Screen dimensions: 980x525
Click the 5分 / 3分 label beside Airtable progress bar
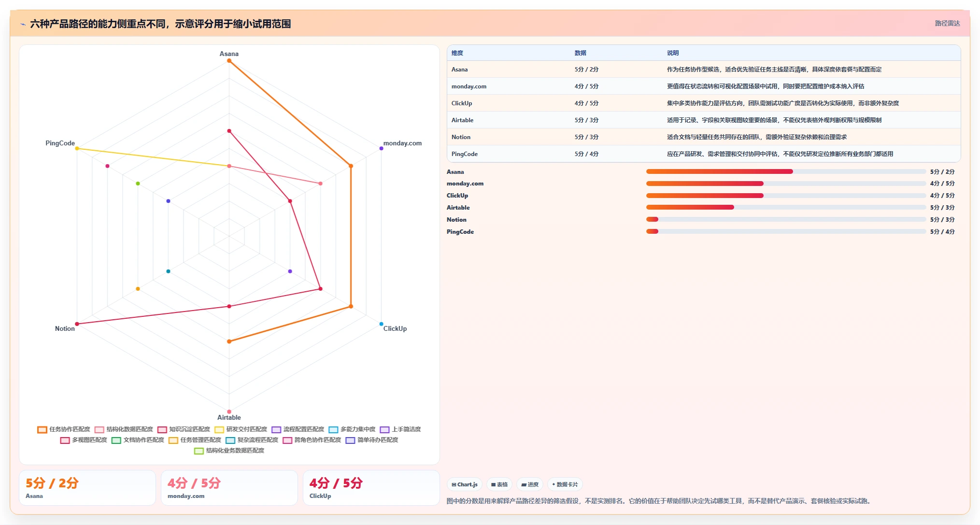pos(942,208)
